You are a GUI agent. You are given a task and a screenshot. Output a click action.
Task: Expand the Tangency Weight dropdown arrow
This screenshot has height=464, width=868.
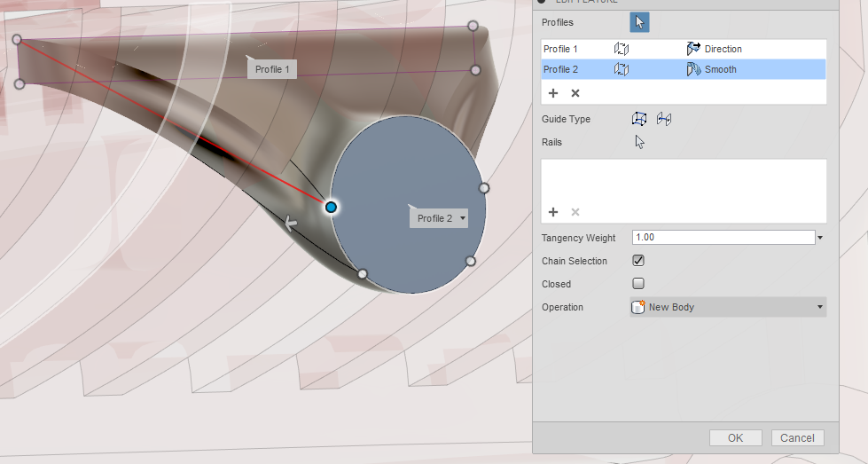(x=820, y=238)
